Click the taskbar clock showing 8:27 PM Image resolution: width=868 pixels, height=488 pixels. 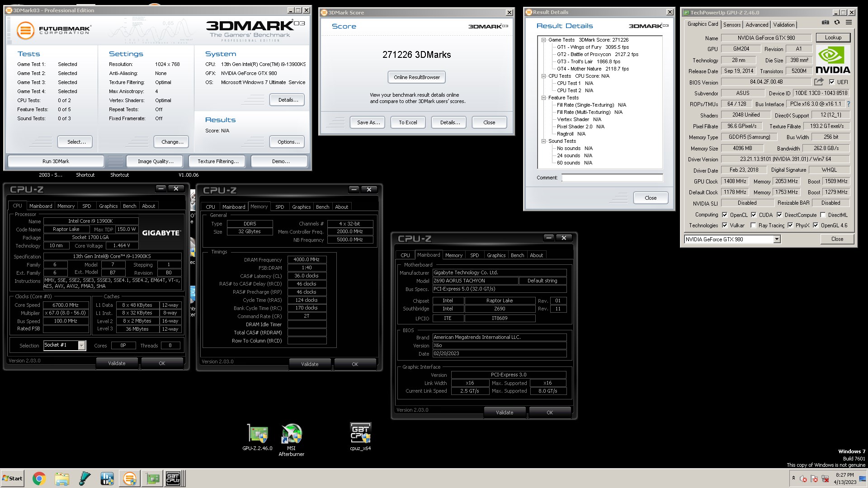pyautogui.click(x=845, y=479)
